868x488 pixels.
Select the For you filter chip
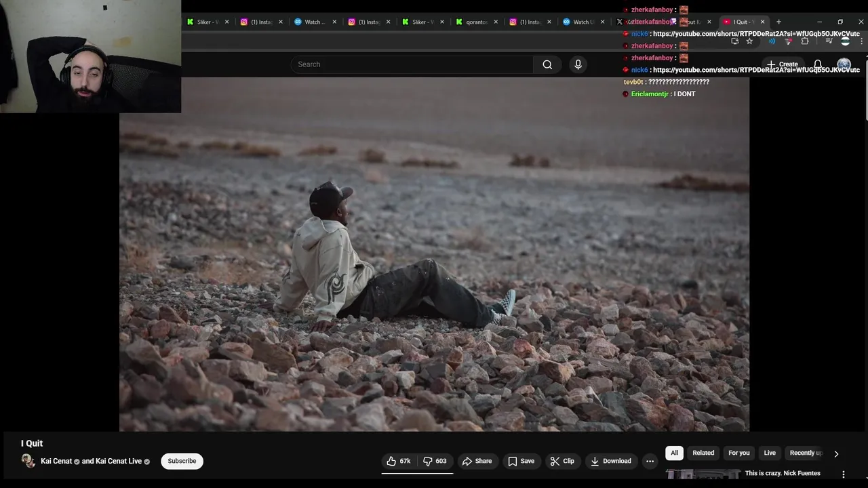pyautogui.click(x=739, y=453)
